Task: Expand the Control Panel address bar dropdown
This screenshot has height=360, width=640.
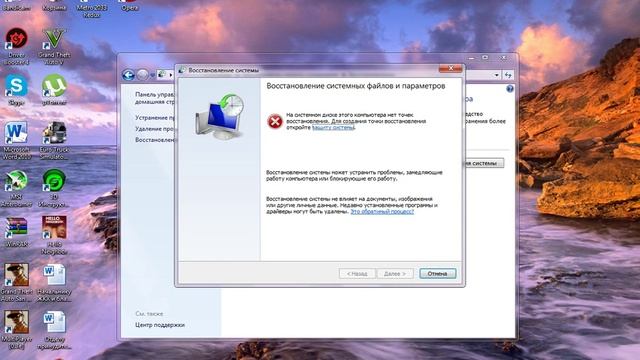Action: tap(496, 75)
